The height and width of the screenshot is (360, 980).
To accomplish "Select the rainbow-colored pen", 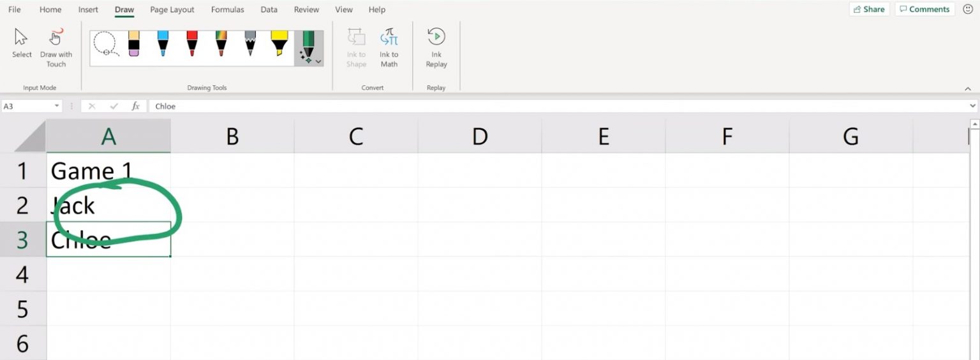I will 221,45.
